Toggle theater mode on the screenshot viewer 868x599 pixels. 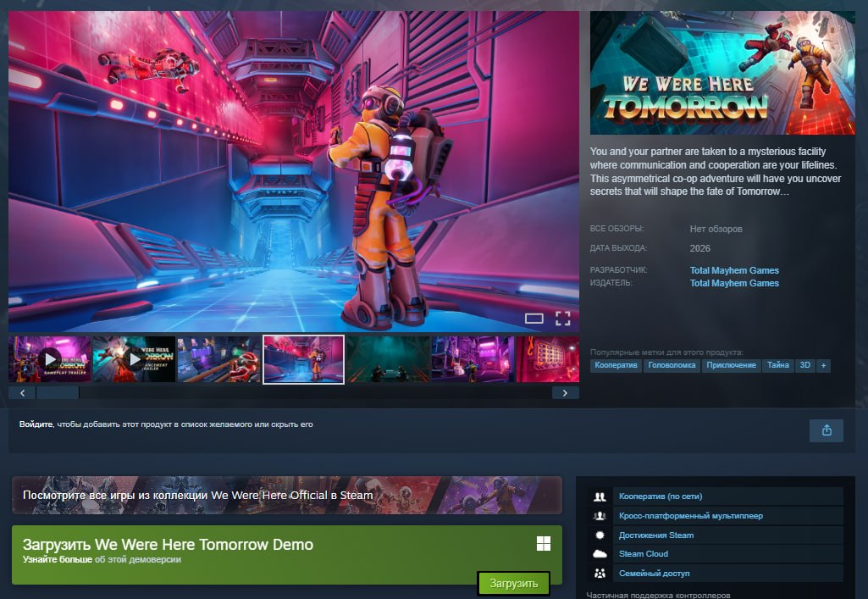tap(534, 319)
